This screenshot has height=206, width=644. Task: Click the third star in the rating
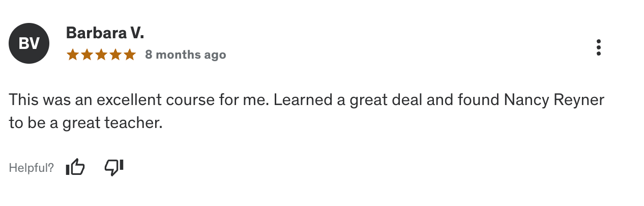[101, 55]
